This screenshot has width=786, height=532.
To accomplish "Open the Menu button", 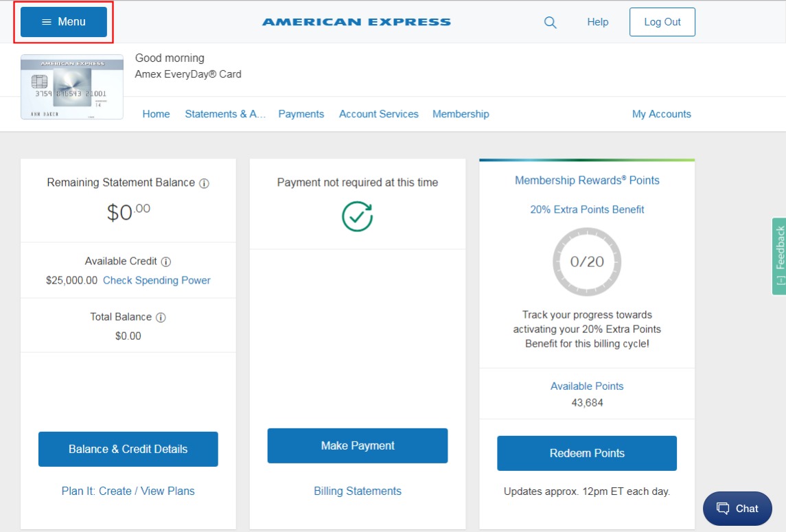I will [x=64, y=22].
